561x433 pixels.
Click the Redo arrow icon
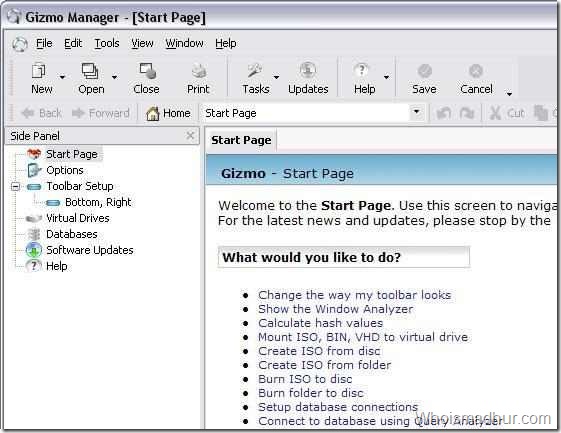tap(467, 113)
